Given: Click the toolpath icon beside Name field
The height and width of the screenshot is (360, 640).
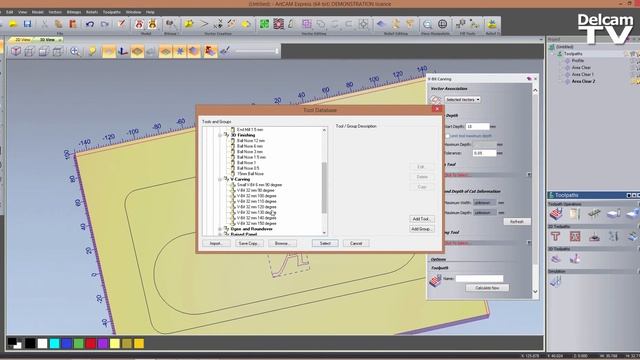Looking at the screenshot, I should 435,280.
